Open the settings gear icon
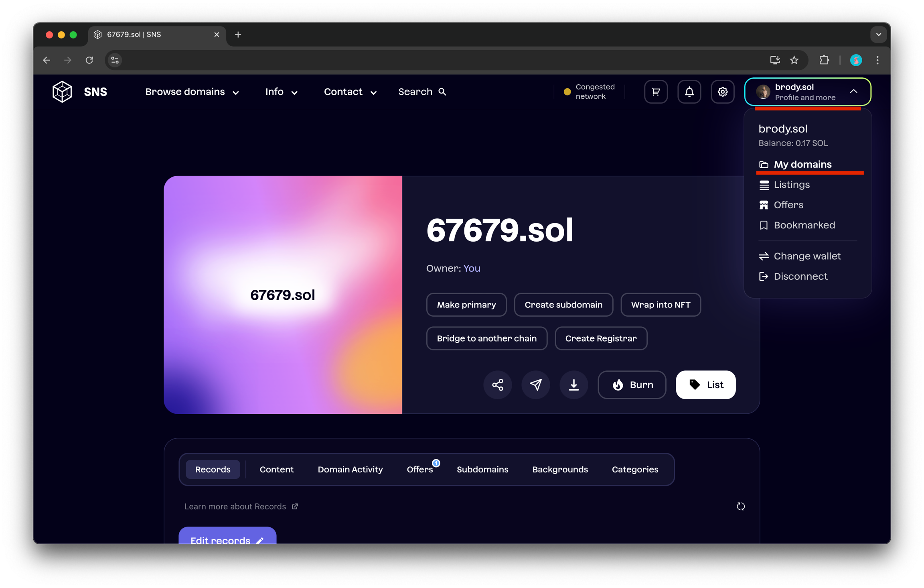The height and width of the screenshot is (588, 924). coord(722,92)
